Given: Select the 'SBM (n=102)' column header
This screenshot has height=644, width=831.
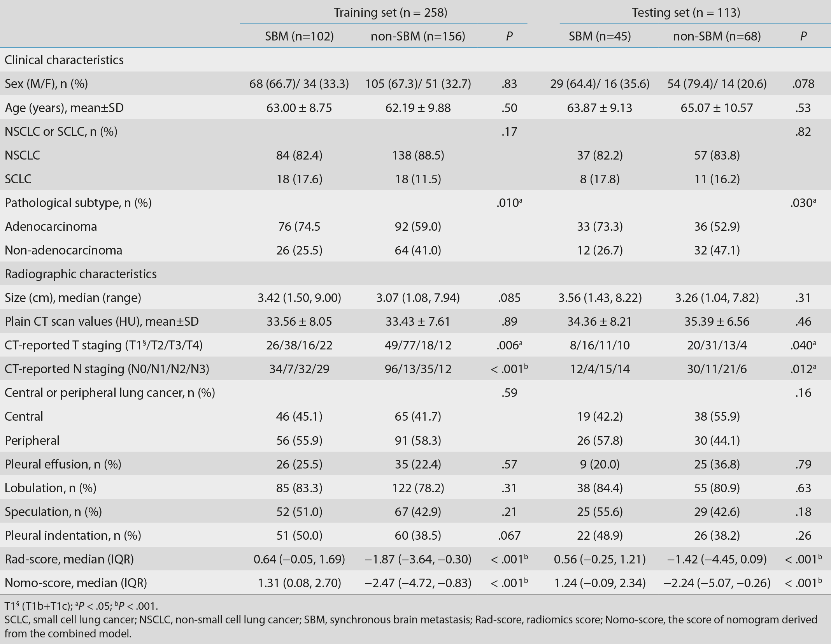Looking at the screenshot, I should [299, 37].
